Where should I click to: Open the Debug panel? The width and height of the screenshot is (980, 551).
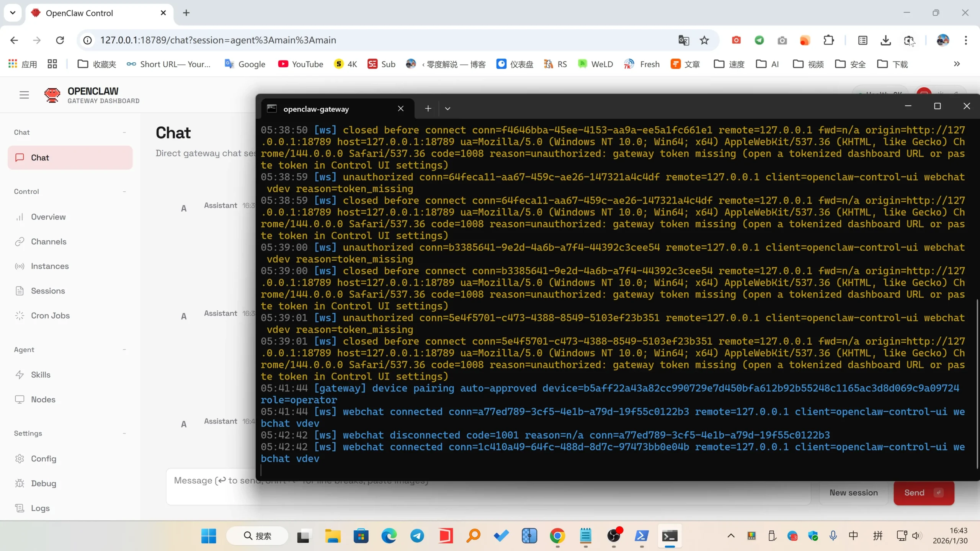point(44,483)
